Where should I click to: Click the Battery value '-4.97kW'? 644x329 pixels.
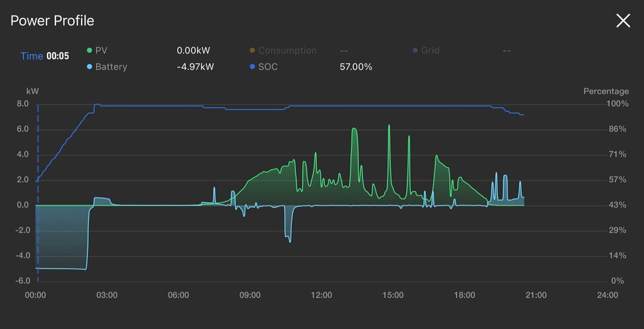coord(195,66)
